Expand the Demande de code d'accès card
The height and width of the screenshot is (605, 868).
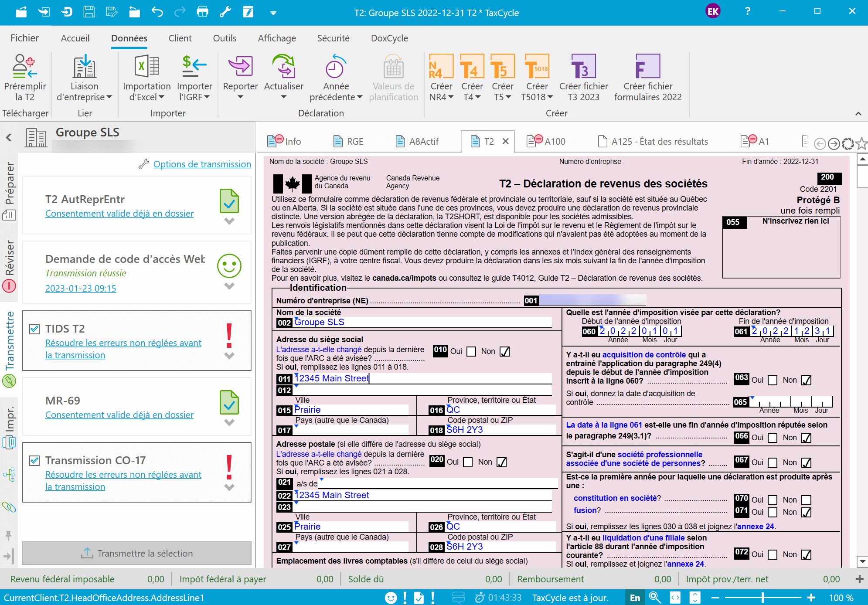pyautogui.click(x=229, y=286)
